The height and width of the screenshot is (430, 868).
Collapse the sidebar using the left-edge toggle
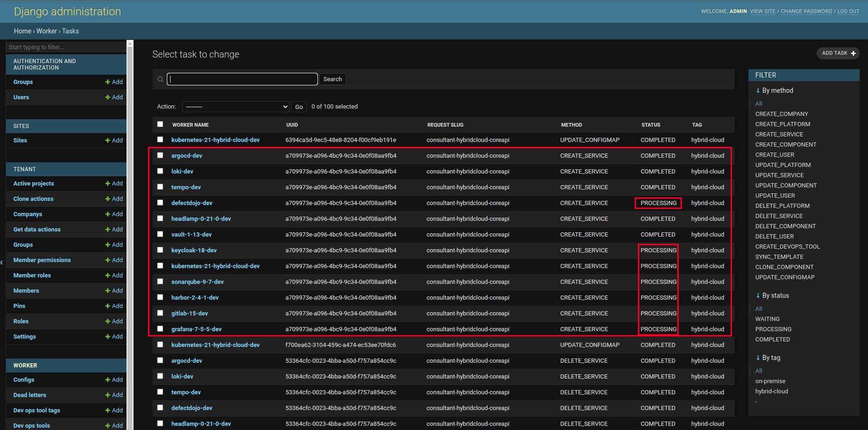(2, 263)
